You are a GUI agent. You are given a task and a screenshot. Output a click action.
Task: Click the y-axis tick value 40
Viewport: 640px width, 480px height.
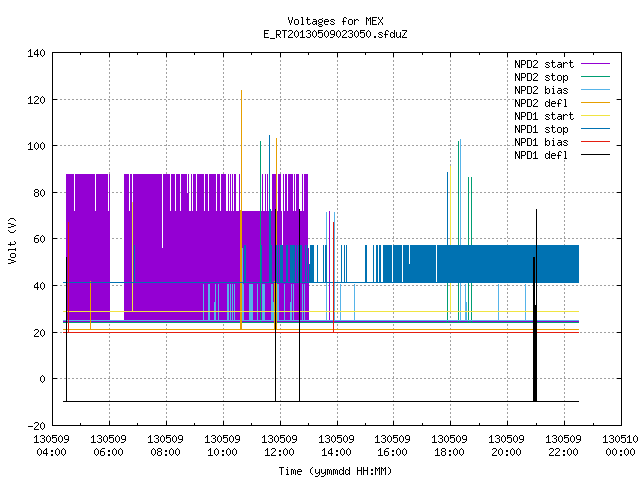[x=40, y=286]
